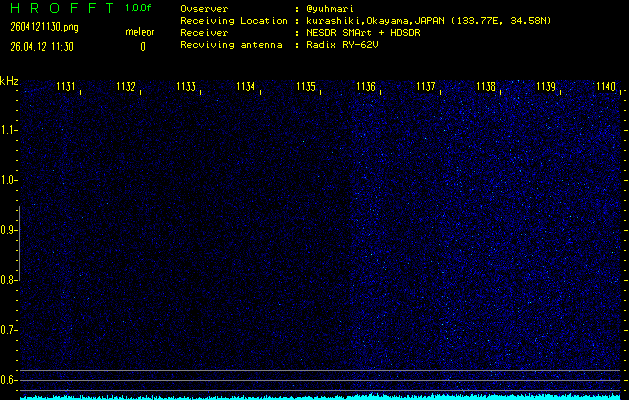Select the 1.1 frequency axis label
Viewport: 629px width, 400px height.
(9, 130)
